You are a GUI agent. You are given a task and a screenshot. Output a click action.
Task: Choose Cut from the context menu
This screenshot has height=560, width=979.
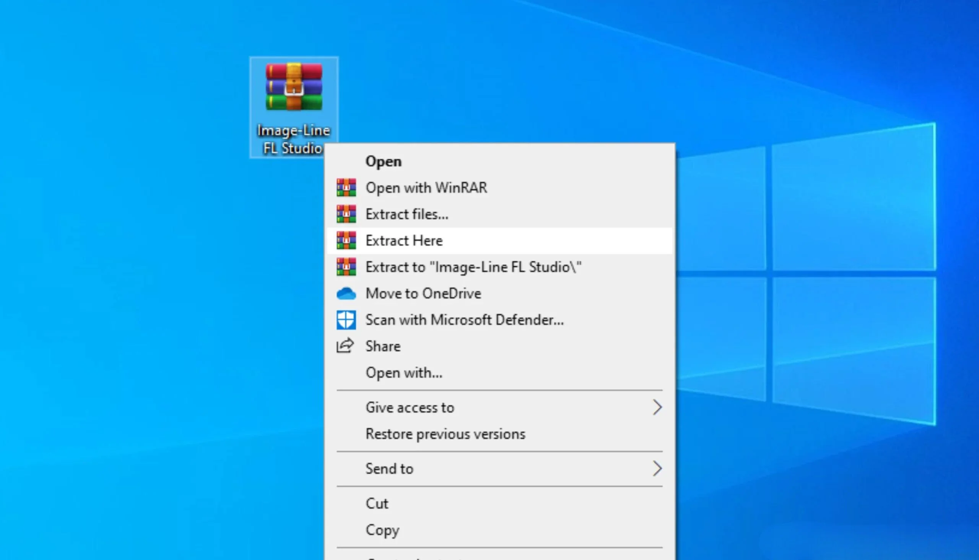click(x=499, y=503)
